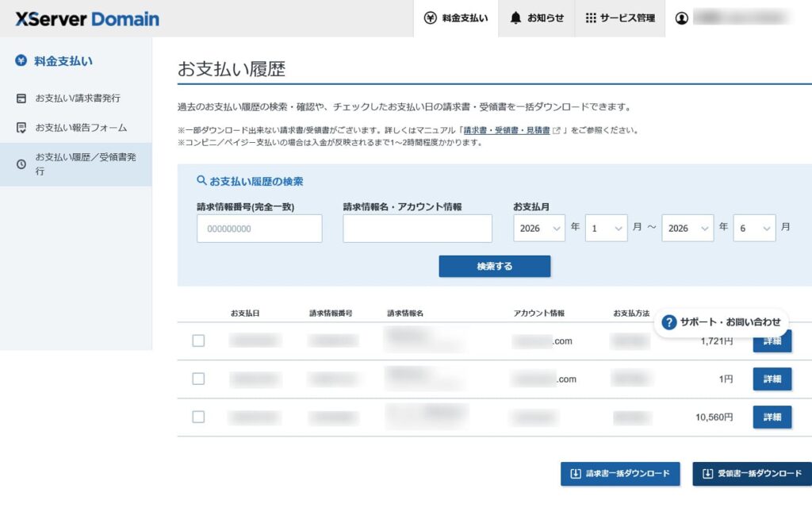The image size is (812, 527).
Task: Click the 1円 amount cell
Action: pos(726,379)
